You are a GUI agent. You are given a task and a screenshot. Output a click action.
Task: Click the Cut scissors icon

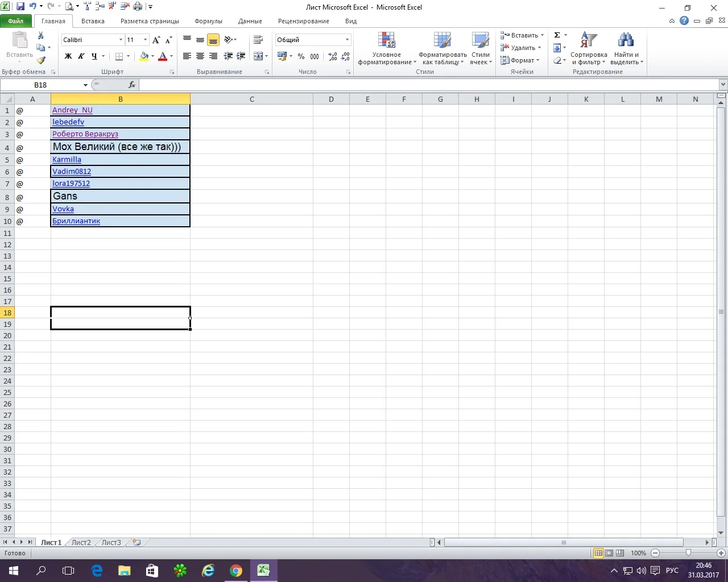41,36
